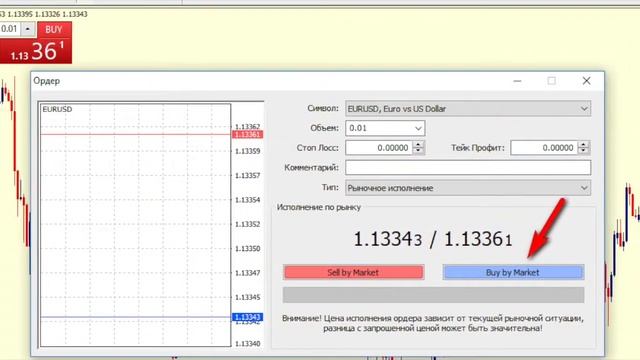Image resolution: width=640 pixels, height=360 pixels.
Task: Click the Sell by Market button
Action: pos(353,272)
